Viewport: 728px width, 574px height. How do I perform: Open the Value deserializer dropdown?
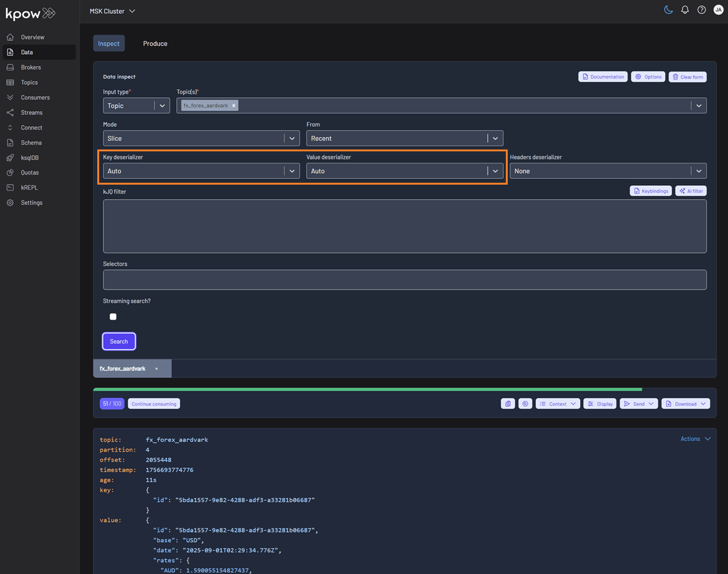pos(404,171)
